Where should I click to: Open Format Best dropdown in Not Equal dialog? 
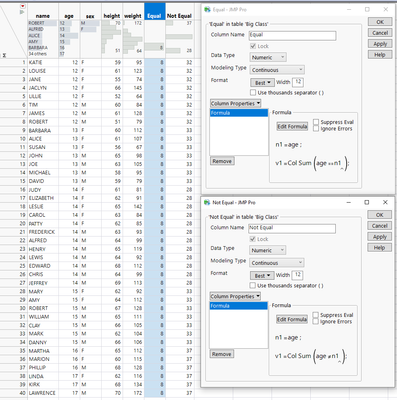click(262, 275)
